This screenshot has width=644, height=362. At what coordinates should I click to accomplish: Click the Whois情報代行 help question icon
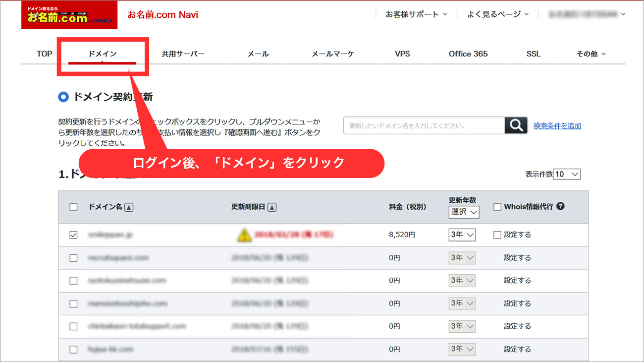560,206
